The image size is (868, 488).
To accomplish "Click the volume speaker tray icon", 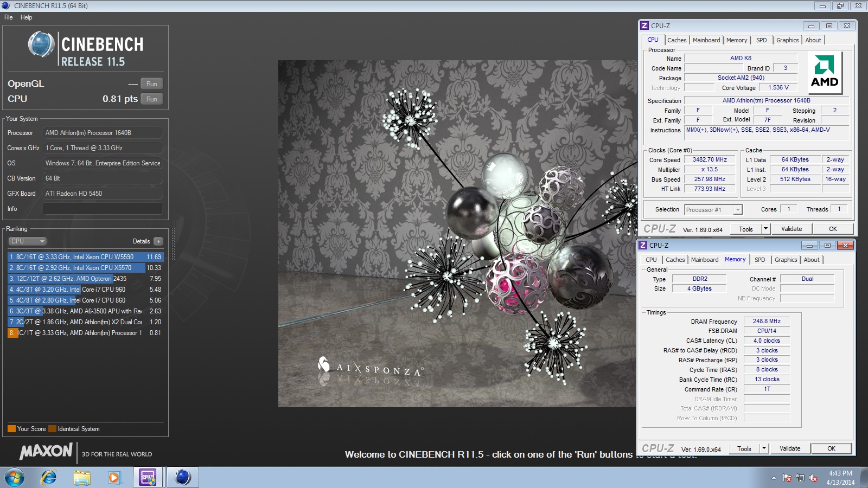I will pyautogui.click(x=813, y=478).
